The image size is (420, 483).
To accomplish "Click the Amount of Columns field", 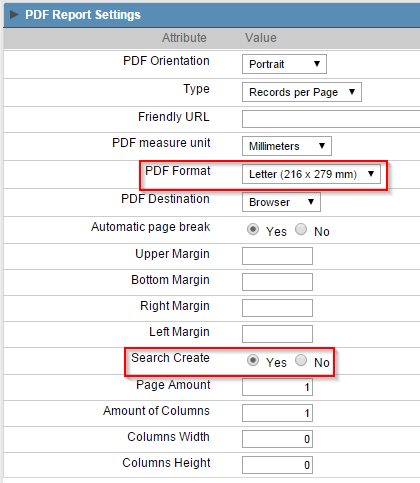I will click(x=277, y=413).
